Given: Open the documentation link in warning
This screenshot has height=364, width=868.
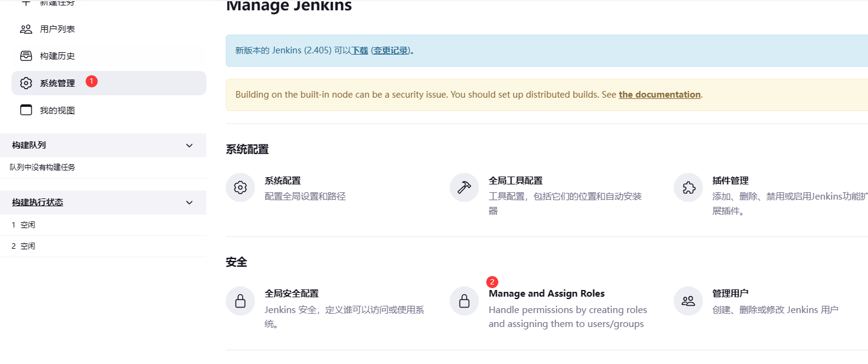Looking at the screenshot, I should pyautogui.click(x=659, y=95).
